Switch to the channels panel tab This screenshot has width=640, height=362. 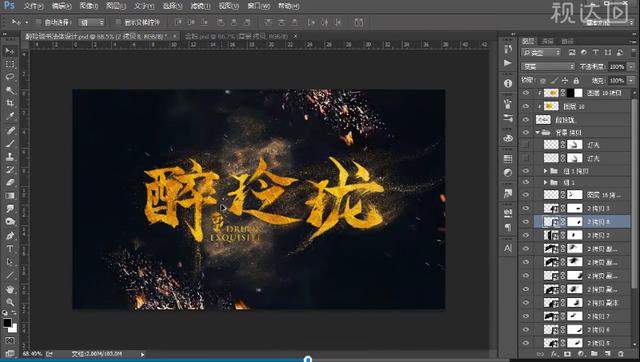(547, 41)
